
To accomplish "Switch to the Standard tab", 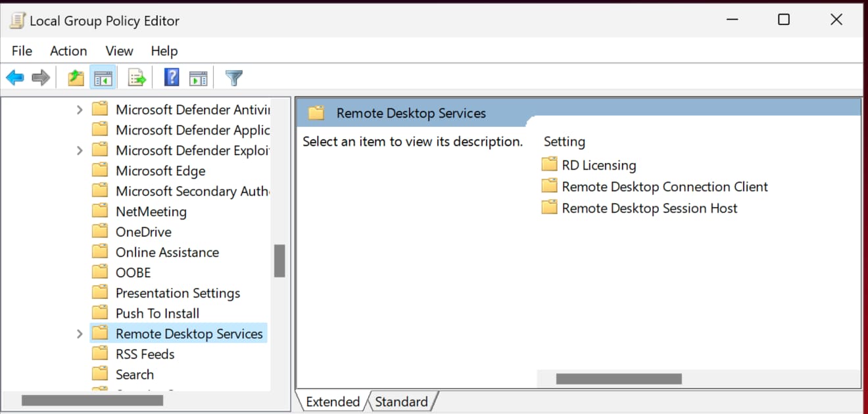I will coord(401,402).
